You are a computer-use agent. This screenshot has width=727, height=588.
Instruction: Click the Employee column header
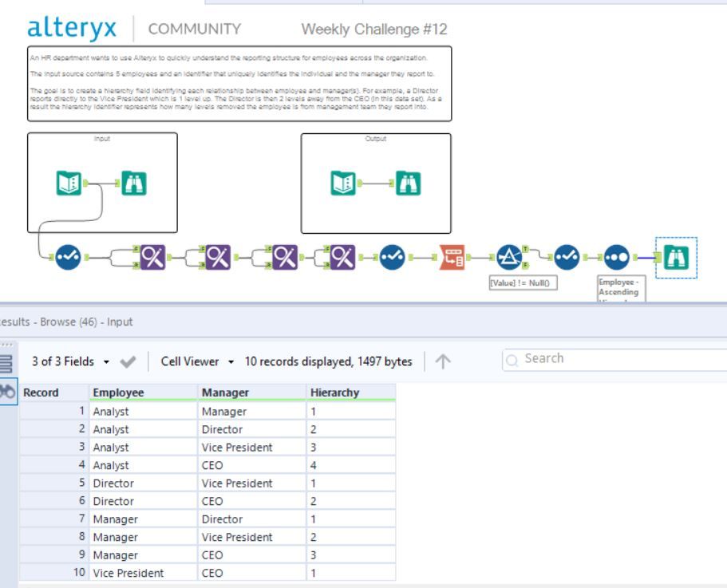point(144,393)
